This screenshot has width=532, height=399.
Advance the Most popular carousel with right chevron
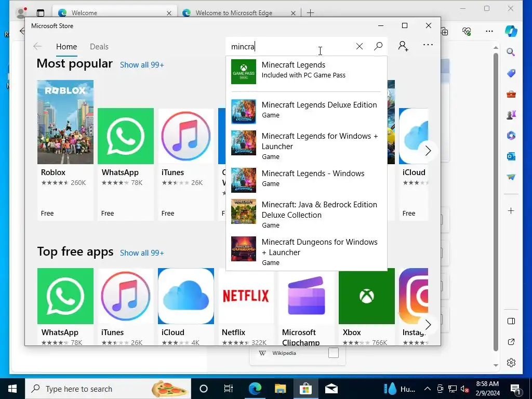428,151
